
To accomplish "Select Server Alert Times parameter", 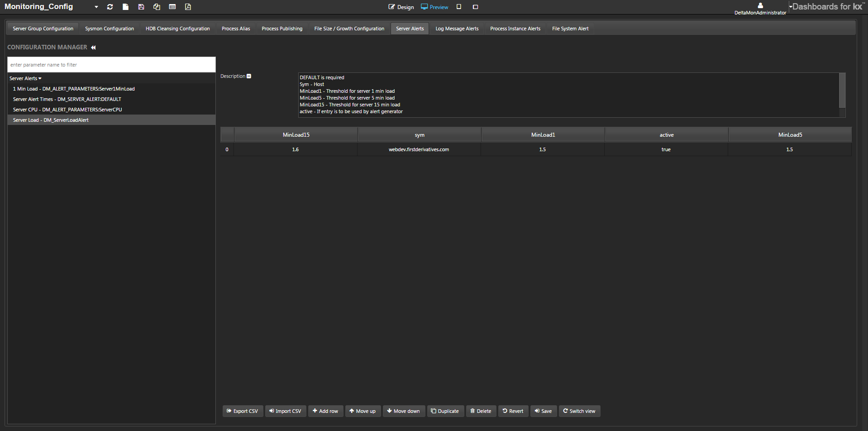I will tap(111, 99).
